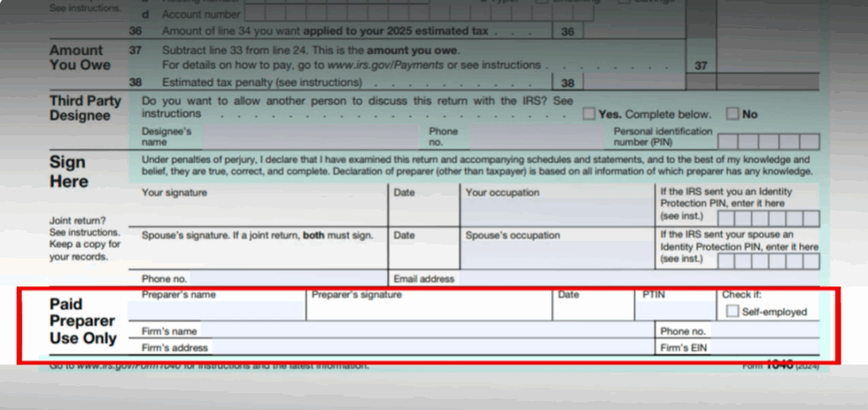
Task: Click the "Estimated tax penalty (see instructions)" text
Action: point(262,82)
